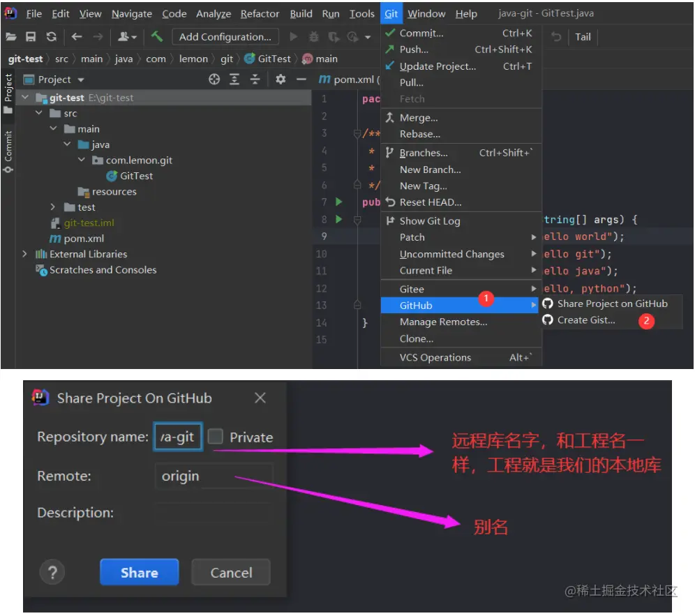Navigate back with the left arrow icon

point(77,37)
